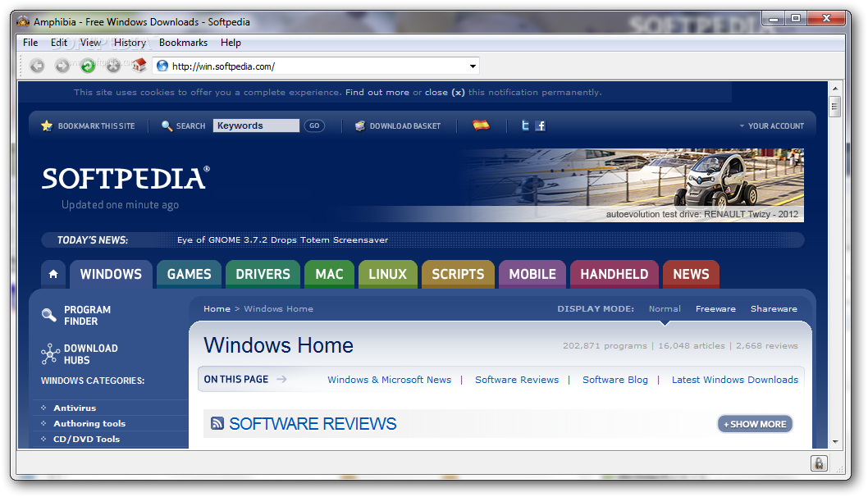Switch to the Games tab

pos(189,274)
